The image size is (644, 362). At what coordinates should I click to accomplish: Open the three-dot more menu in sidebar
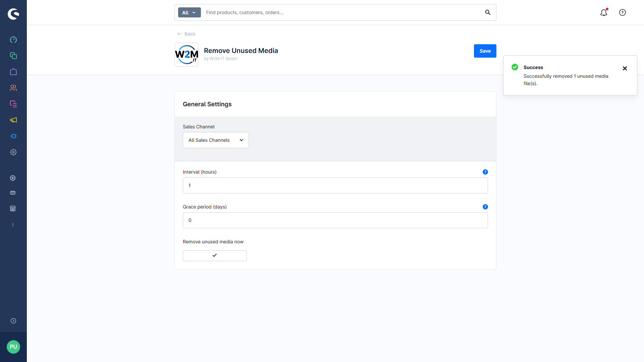coord(13,225)
